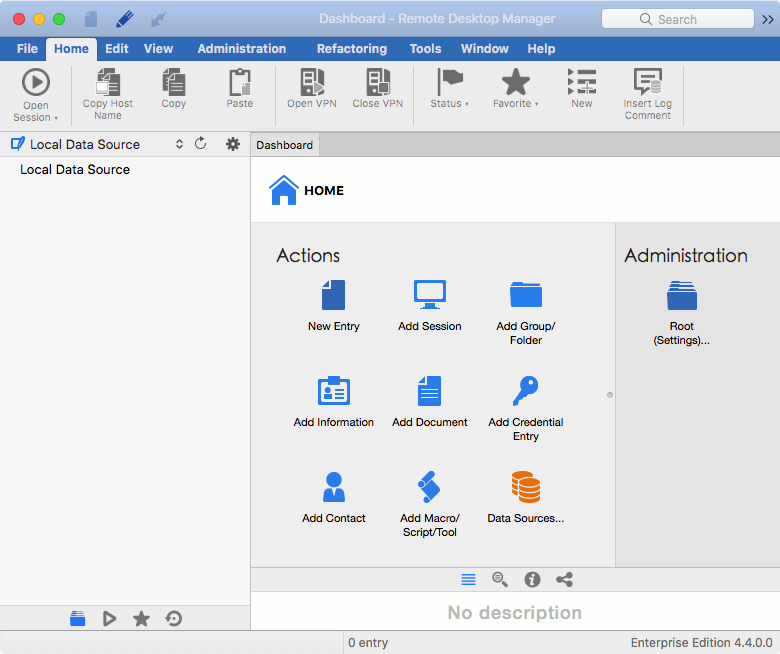This screenshot has height=654, width=780.
Task: Click the Open VPN icon
Action: click(x=312, y=82)
